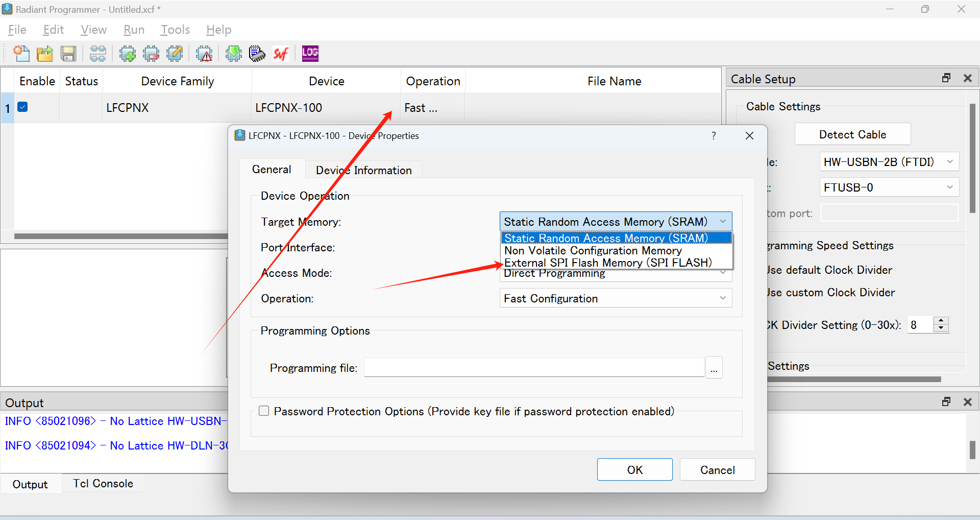Select the LFCPNX-100 Device cell
The image size is (980, 520).
[326, 108]
